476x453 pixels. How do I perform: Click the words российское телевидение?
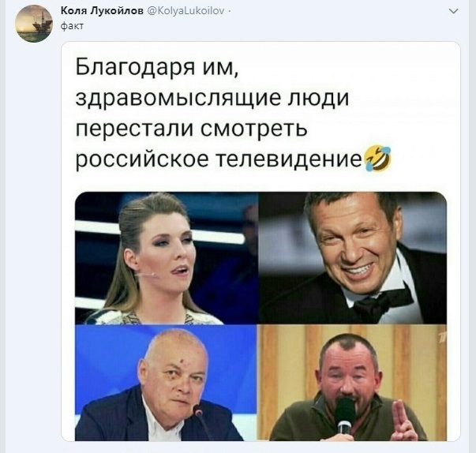[x=219, y=159]
